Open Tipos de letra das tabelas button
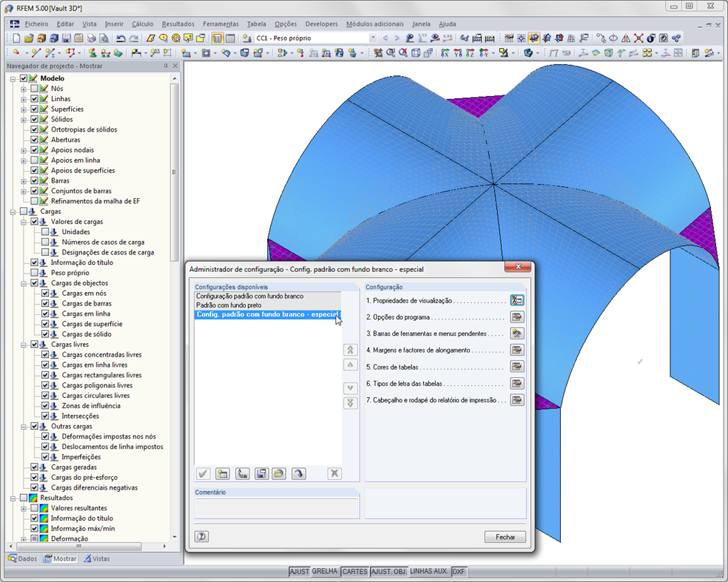 (x=517, y=383)
